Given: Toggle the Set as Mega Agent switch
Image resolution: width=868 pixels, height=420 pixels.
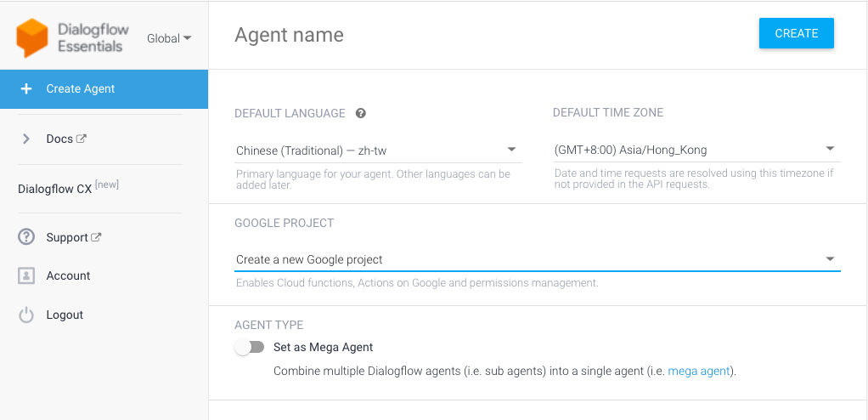Looking at the screenshot, I should (x=249, y=348).
